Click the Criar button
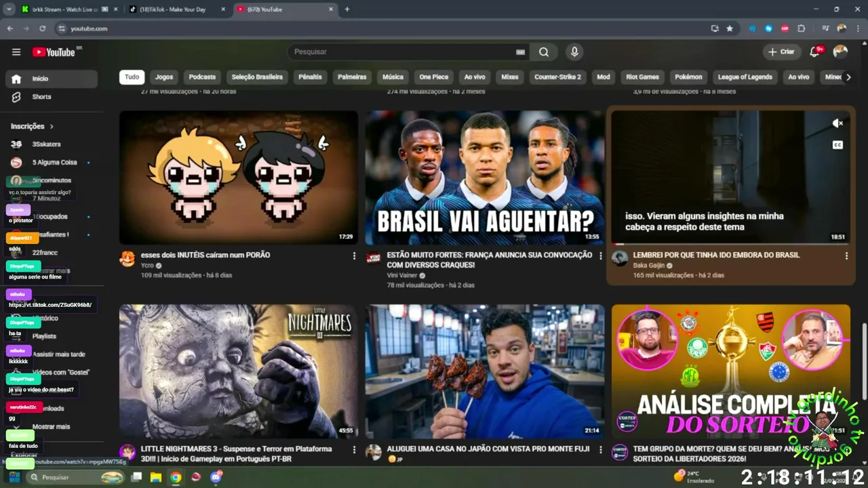Screen dimensions: 868x488 [781, 52]
